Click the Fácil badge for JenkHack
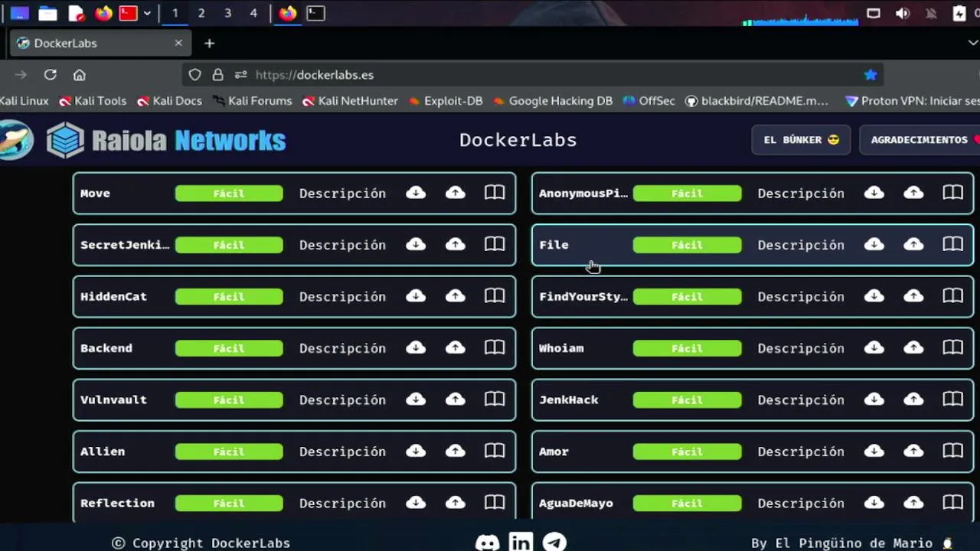980x551 pixels. [688, 399]
